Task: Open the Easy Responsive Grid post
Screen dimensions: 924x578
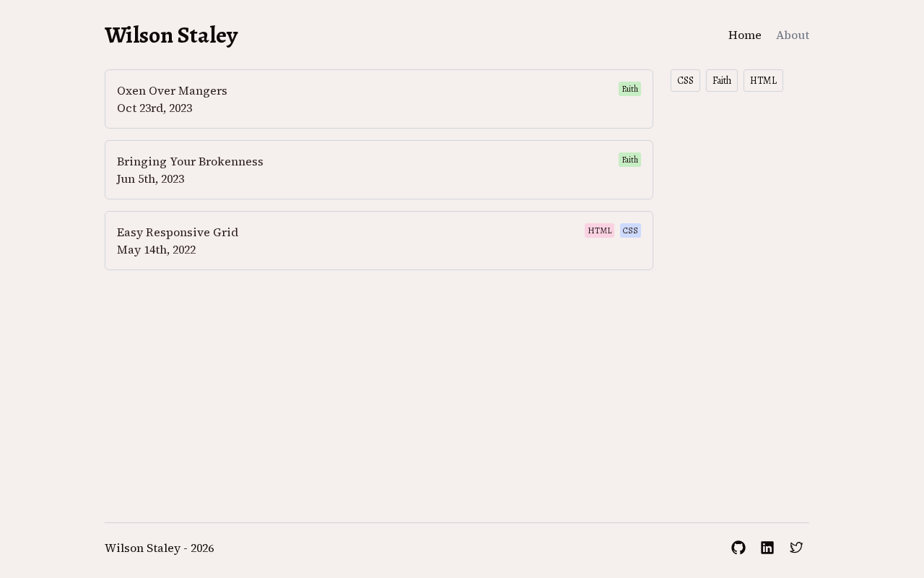Action: pyautogui.click(x=178, y=233)
